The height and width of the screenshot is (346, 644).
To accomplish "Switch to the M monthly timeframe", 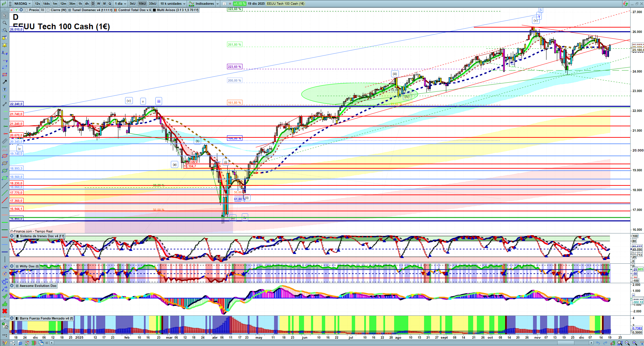I will [104, 4].
